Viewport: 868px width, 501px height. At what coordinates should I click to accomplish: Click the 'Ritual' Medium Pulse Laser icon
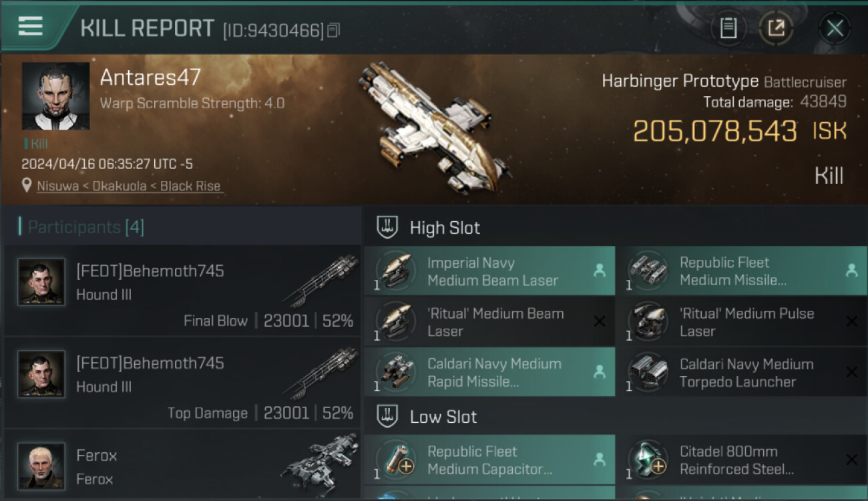(648, 322)
